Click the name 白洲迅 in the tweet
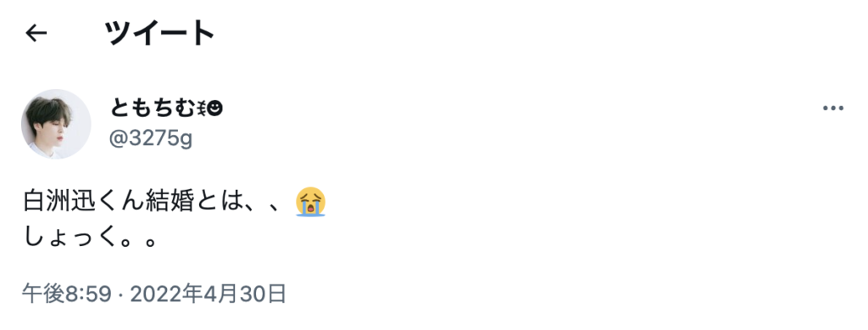This screenshot has width=868, height=330. (x=59, y=202)
